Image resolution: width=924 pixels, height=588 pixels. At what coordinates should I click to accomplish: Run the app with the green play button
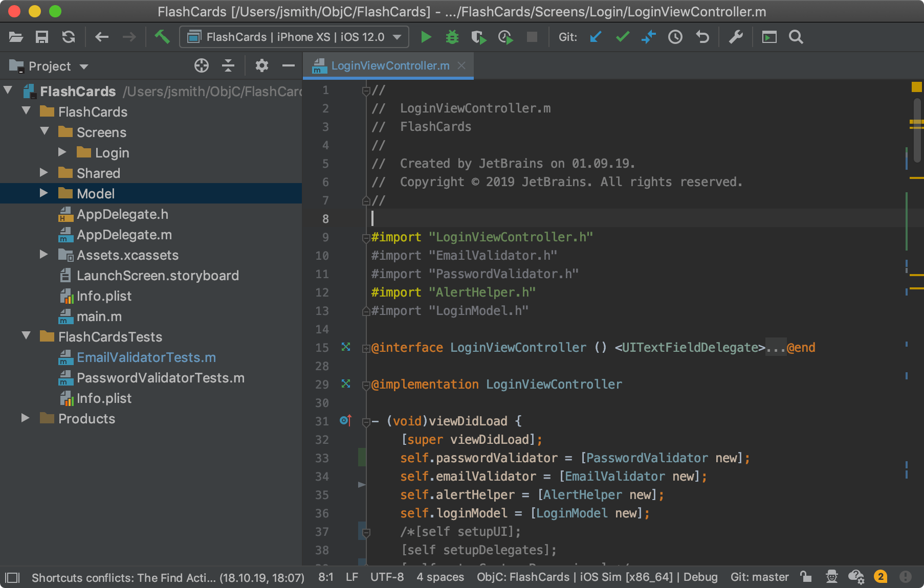426,37
